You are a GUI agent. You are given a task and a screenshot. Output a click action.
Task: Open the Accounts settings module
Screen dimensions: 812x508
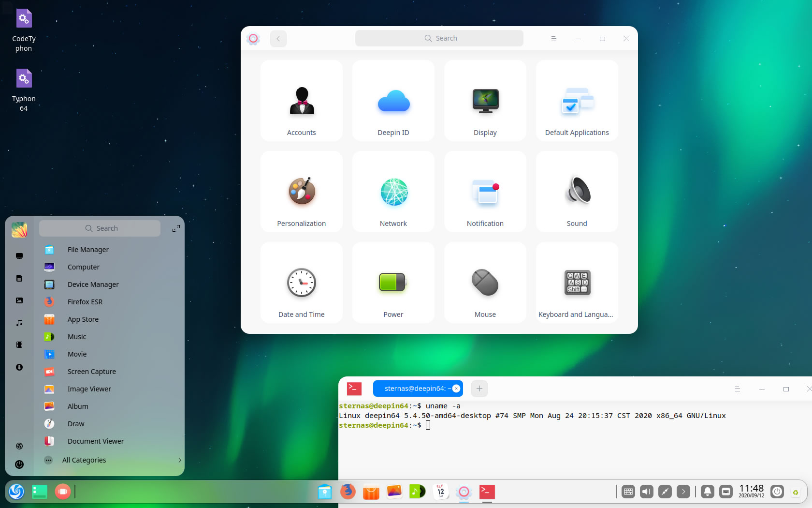click(302, 101)
